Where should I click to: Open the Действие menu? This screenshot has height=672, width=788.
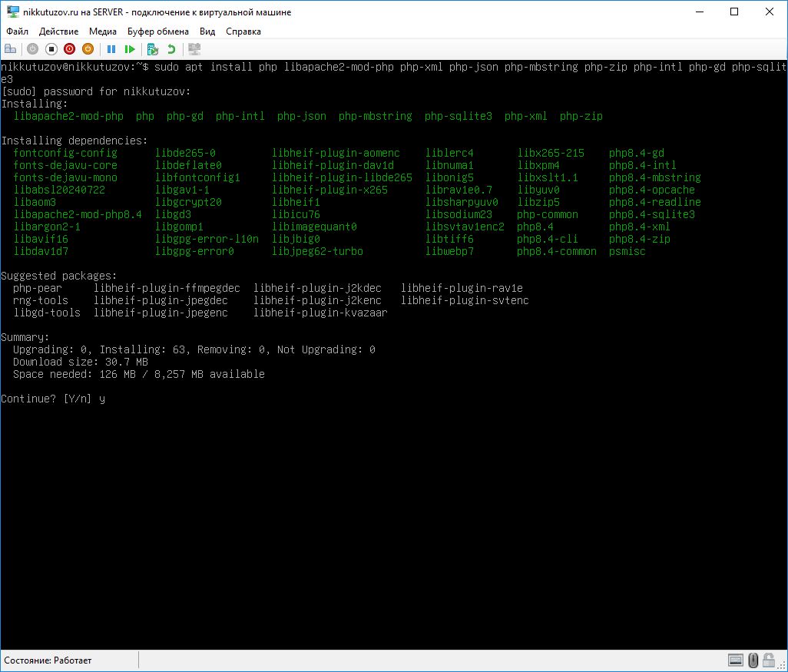pos(58,31)
